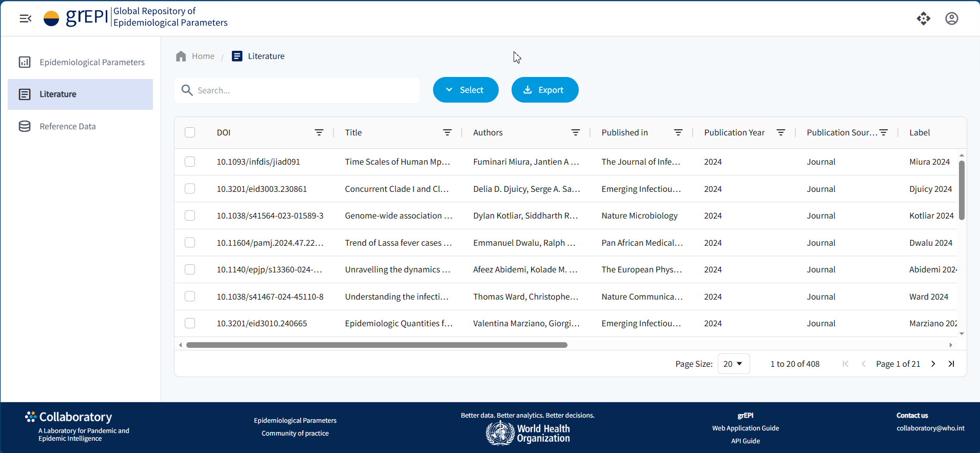Click Pan African Medical cell

point(642,243)
